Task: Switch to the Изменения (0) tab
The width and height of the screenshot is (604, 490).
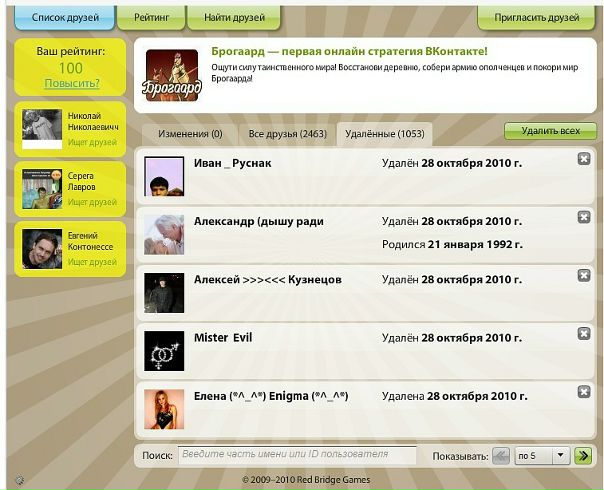Action: point(190,134)
